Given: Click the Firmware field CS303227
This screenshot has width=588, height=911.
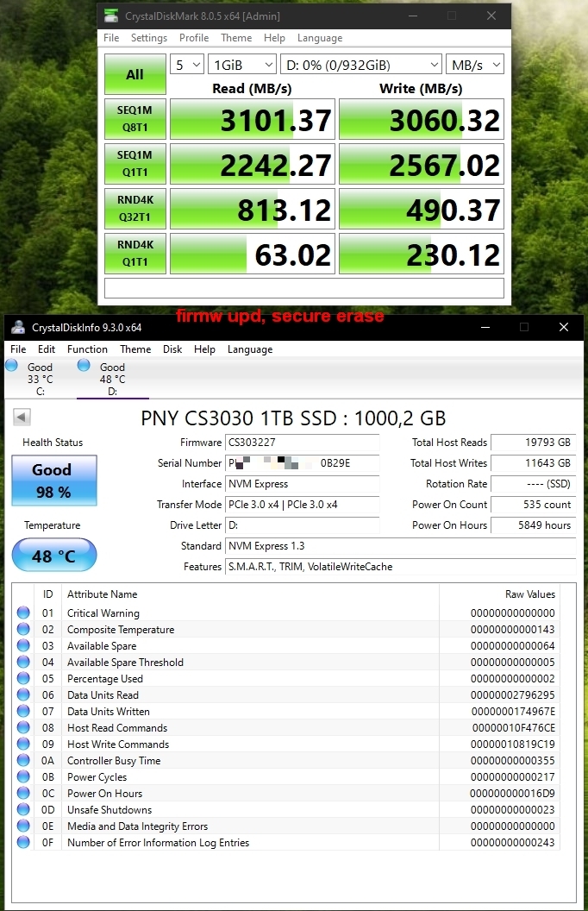Looking at the screenshot, I should tap(302, 443).
